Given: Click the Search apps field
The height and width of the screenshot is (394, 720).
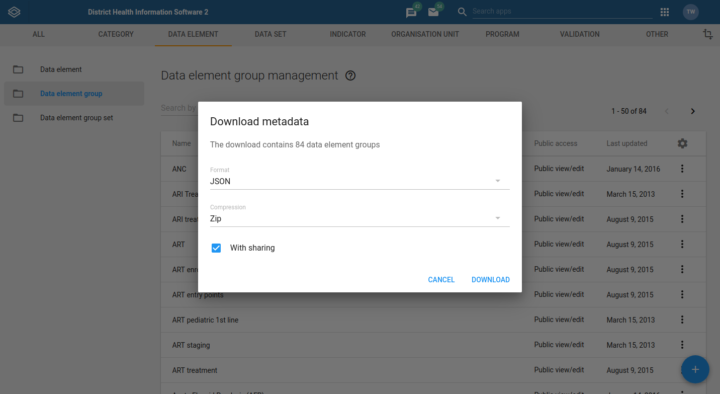Looking at the screenshot, I should (x=562, y=11).
